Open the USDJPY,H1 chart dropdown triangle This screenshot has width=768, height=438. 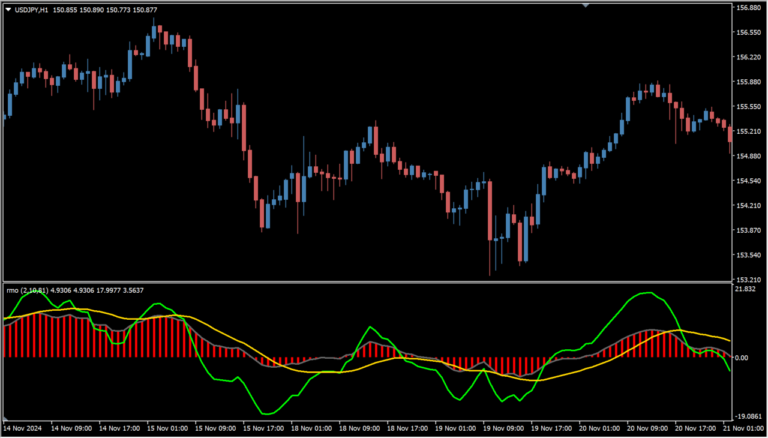tap(9, 9)
